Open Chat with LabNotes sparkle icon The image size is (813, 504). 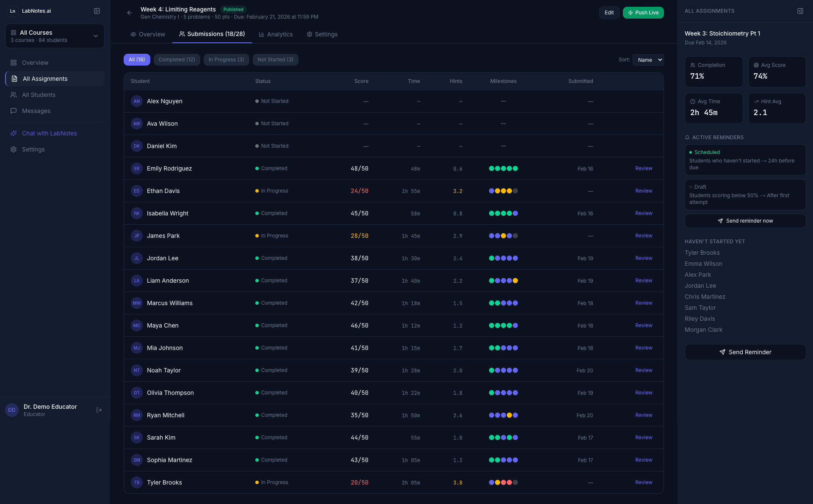[14, 133]
